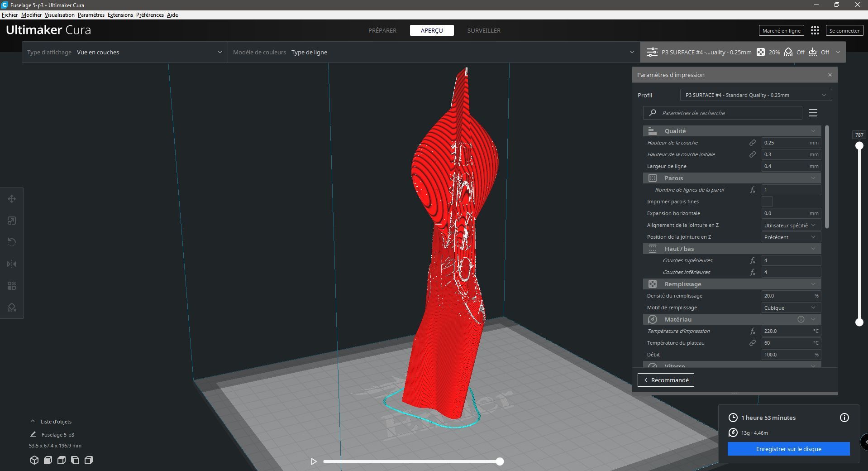Open the Motif de remplissage dropdown
This screenshot has width=868, height=471.
791,308
